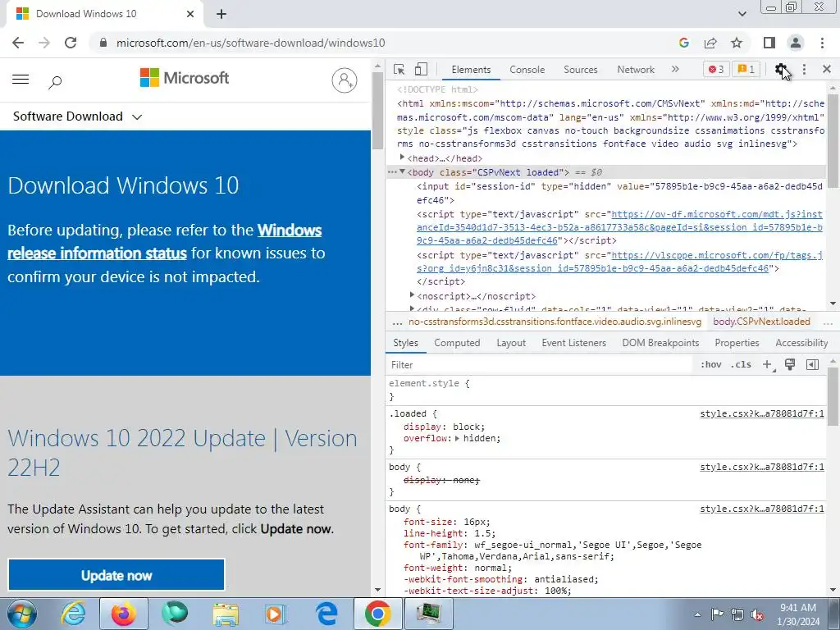Show hidden system tray icons arrow

pos(697,614)
